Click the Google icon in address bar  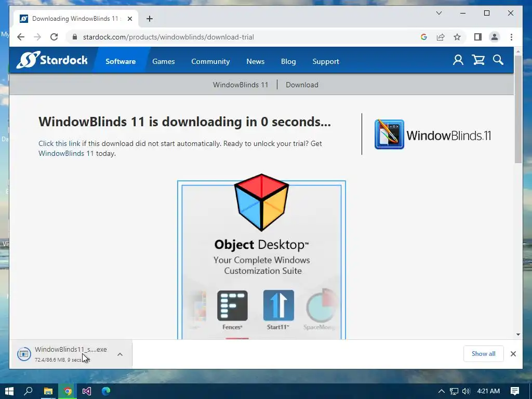[x=424, y=37]
